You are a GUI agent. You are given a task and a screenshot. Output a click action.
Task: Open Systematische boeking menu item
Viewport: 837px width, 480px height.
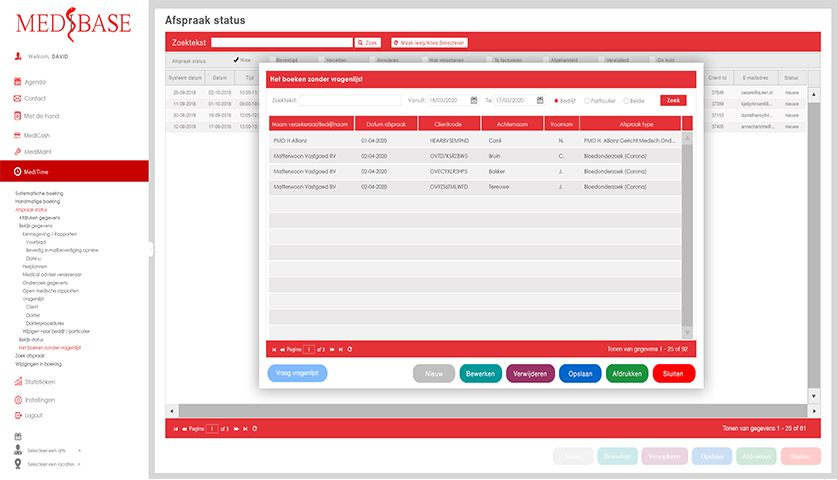tap(39, 193)
